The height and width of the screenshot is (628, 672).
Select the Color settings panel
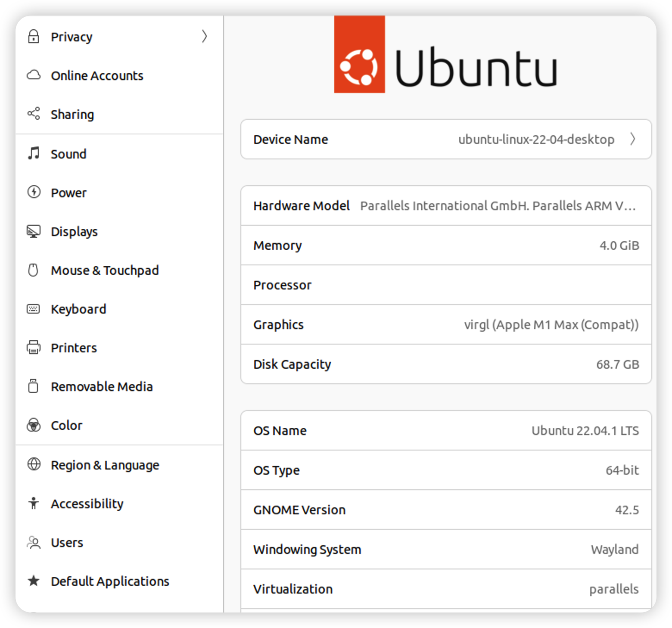click(66, 425)
